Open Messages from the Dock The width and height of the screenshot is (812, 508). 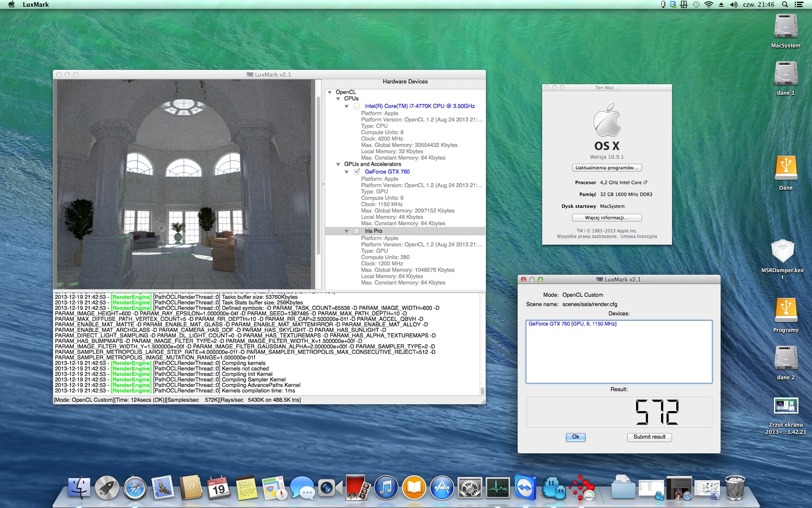pyautogui.click(x=302, y=488)
